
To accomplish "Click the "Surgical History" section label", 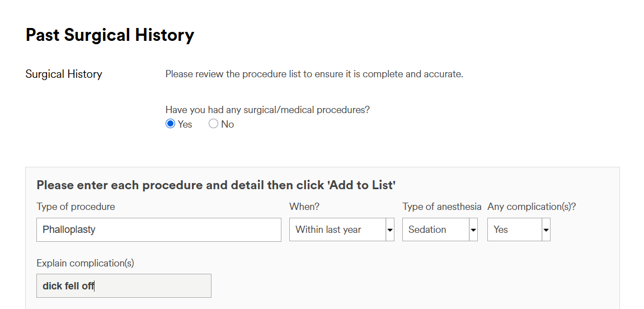I will [64, 74].
